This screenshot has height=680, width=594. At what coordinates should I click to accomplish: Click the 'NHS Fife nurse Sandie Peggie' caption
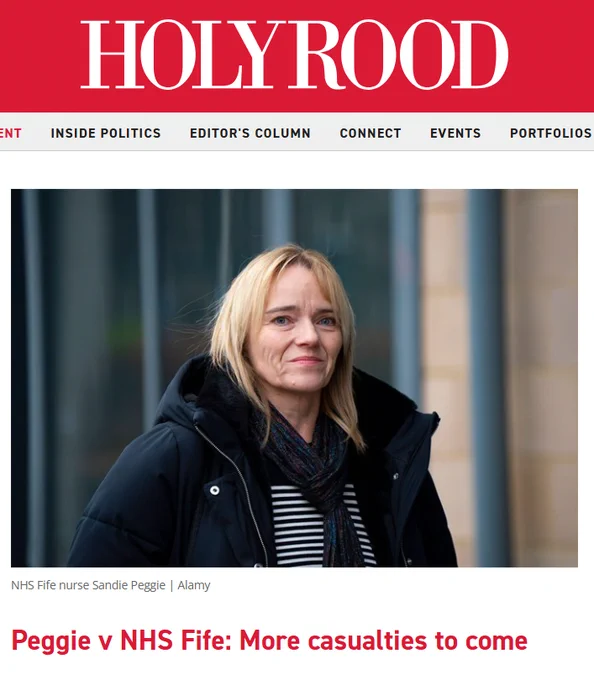[x=88, y=585]
